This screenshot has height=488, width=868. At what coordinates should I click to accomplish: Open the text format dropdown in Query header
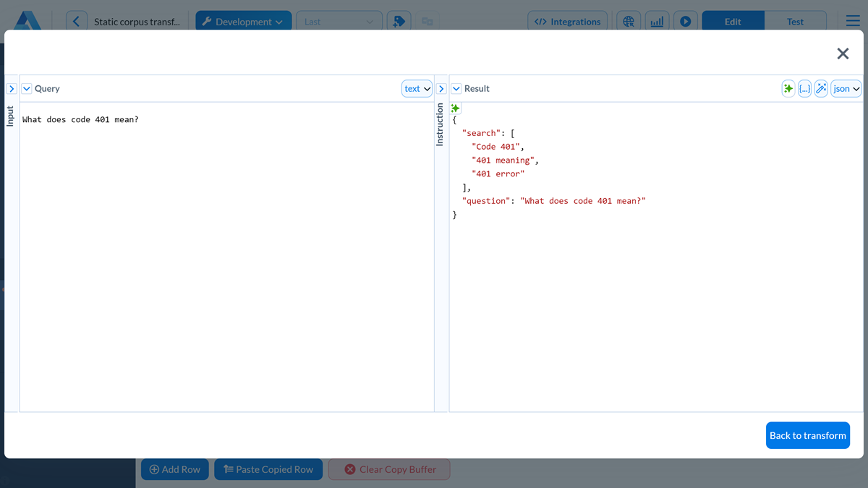pyautogui.click(x=417, y=88)
